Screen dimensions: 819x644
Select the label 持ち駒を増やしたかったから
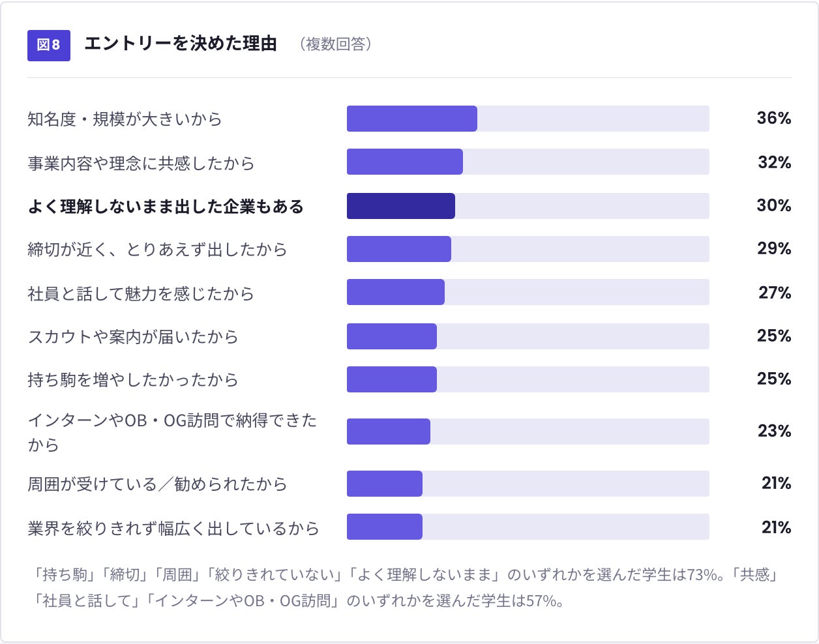[133, 379]
